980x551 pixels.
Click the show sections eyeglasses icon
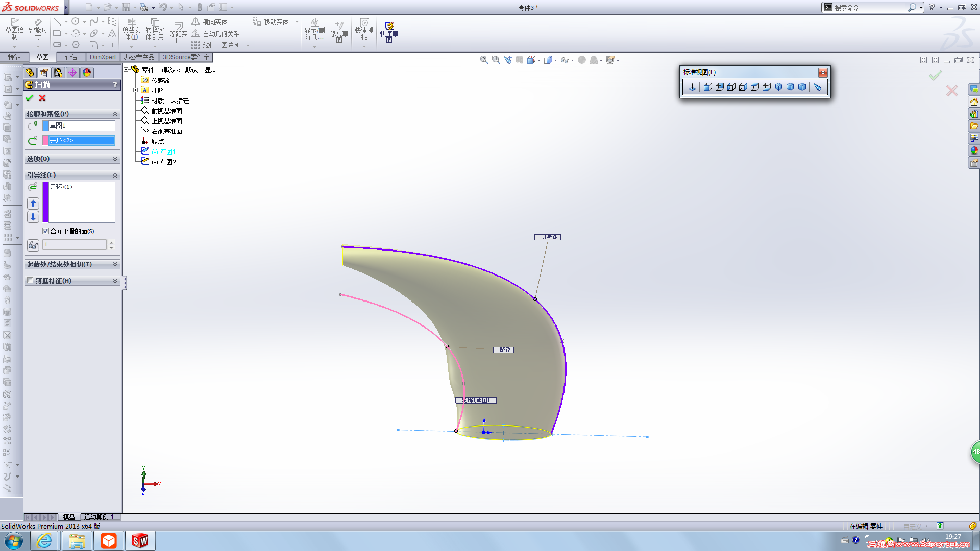pos(33,245)
